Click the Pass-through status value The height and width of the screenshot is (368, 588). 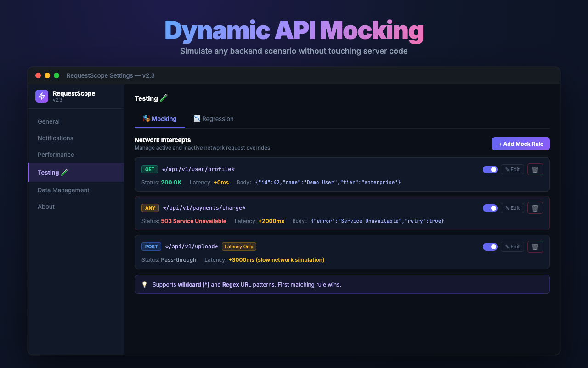(178, 259)
